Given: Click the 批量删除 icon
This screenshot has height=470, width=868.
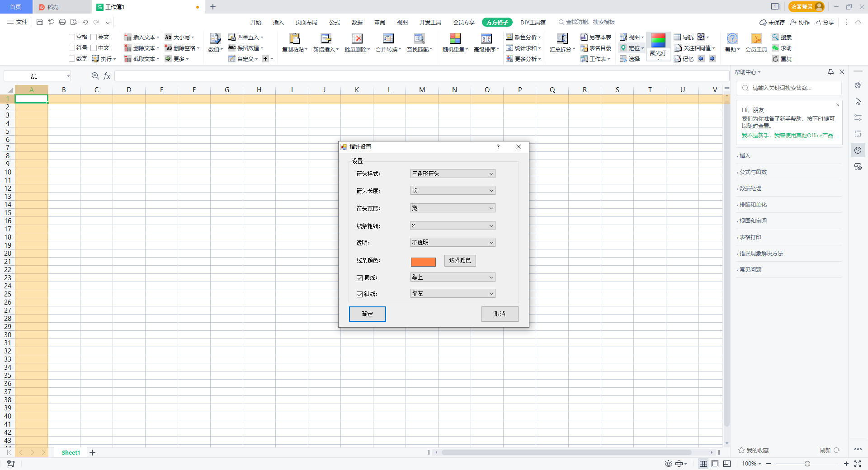Looking at the screenshot, I should tap(357, 39).
